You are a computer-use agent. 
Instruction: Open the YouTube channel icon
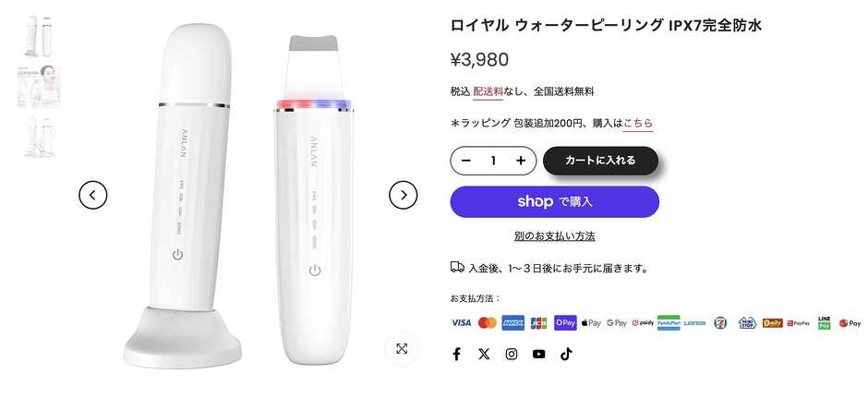[x=538, y=354]
